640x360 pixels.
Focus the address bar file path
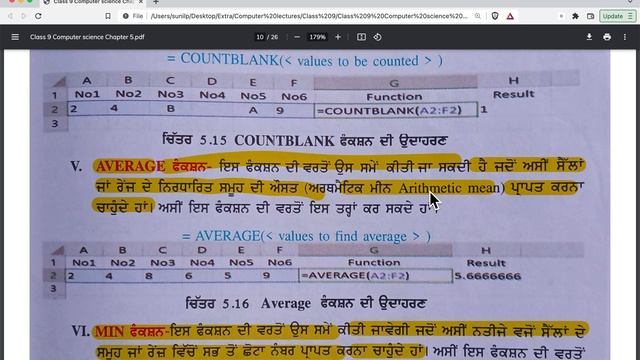(309, 16)
